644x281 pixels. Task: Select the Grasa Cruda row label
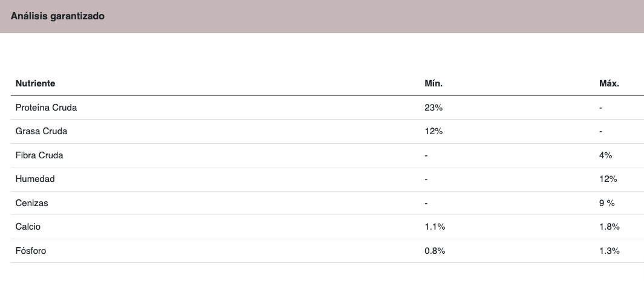[x=41, y=131]
